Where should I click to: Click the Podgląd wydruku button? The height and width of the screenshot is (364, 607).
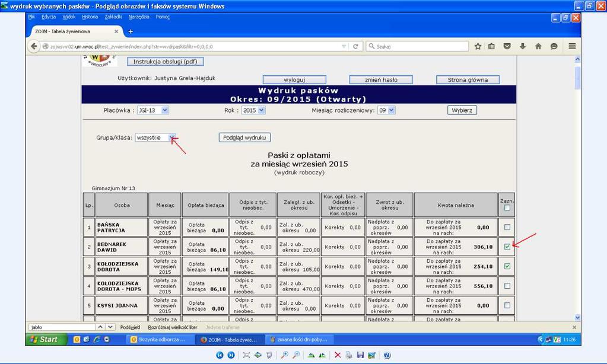tap(244, 138)
